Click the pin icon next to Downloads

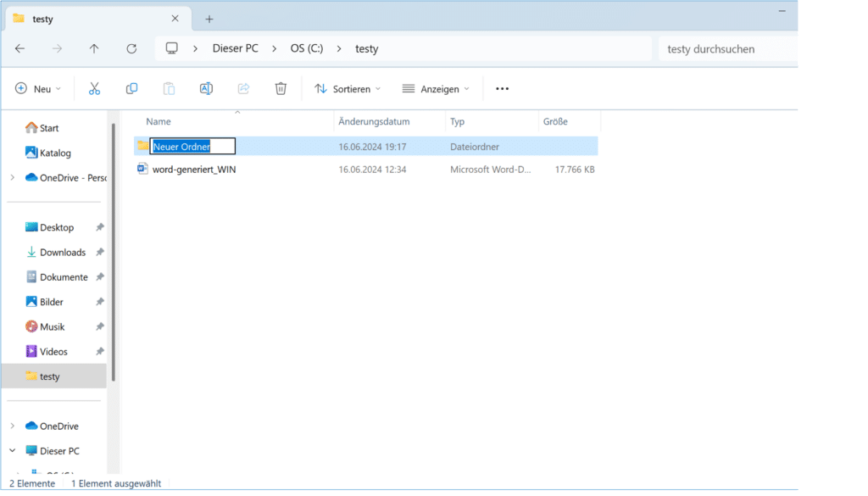(x=100, y=252)
